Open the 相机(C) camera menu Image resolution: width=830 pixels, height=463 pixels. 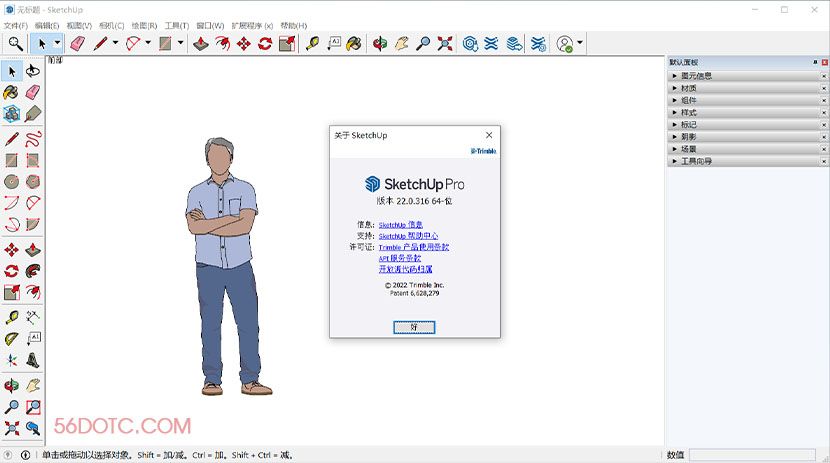click(112, 25)
